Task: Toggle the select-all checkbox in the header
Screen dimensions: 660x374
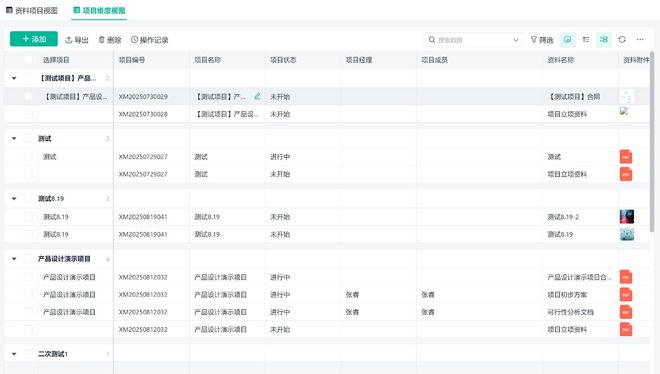Action: (x=28, y=60)
